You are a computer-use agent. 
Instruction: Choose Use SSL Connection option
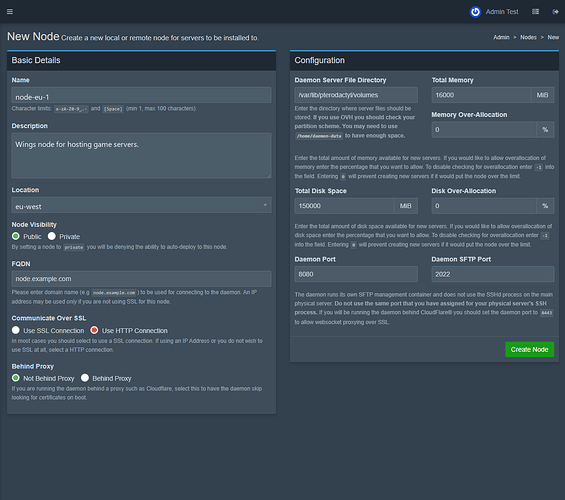click(x=15, y=330)
